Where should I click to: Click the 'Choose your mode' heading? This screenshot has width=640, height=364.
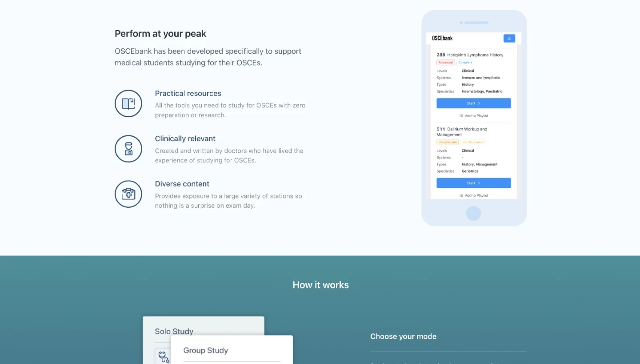click(403, 336)
